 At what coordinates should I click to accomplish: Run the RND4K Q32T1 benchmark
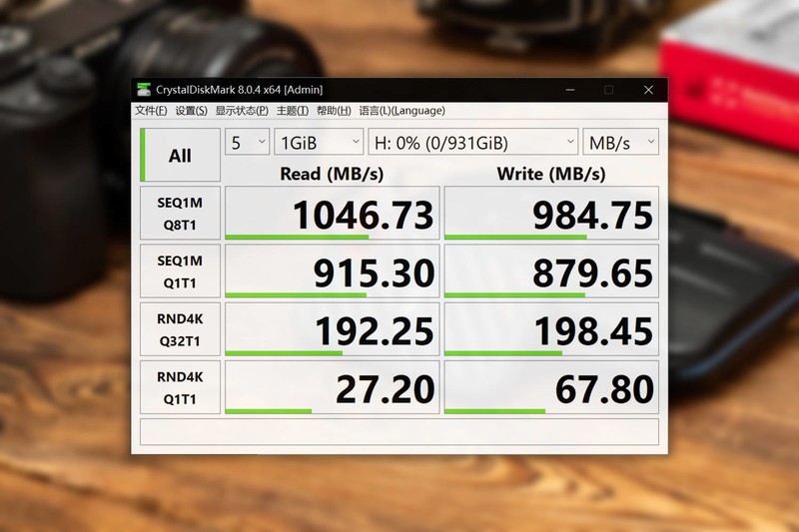(180, 329)
